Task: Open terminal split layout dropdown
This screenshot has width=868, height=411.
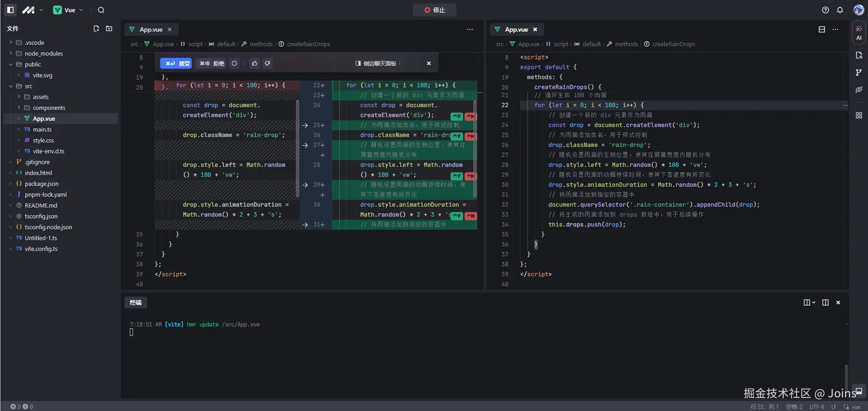Action: point(809,302)
